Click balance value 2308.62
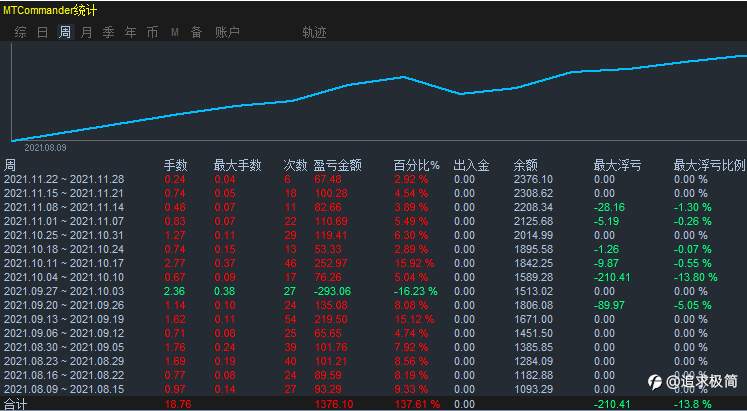The height and width of the screenshot is (411, 747). tap(533, 193)
